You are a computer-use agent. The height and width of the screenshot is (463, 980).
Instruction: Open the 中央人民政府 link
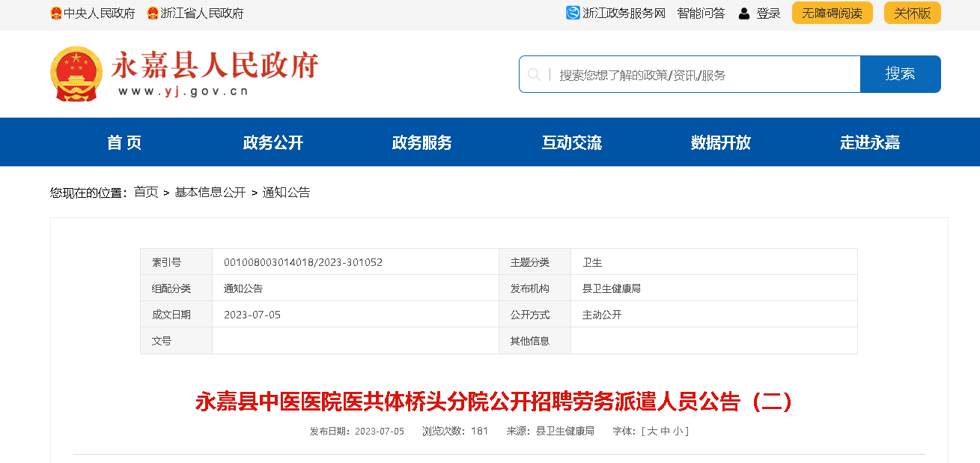click(99, 13)
